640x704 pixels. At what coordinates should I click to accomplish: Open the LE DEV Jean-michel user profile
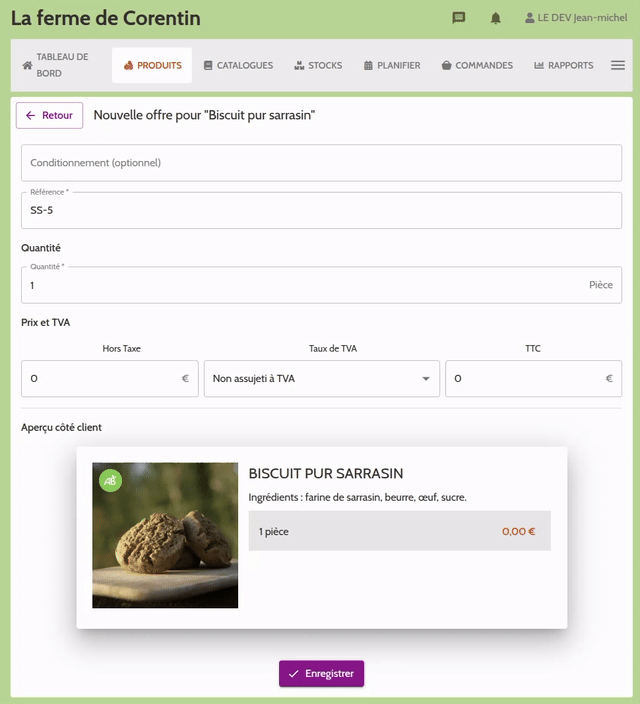point(575,18)
